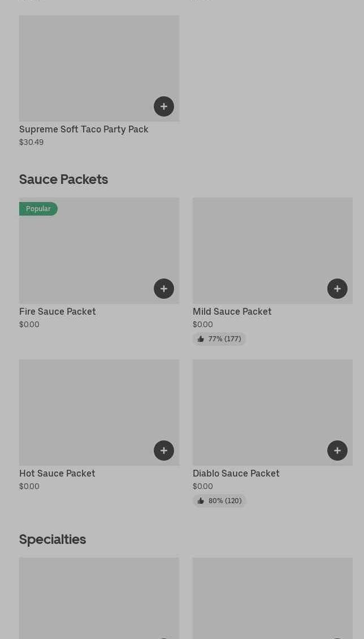Add Mild Sauce Packet with plus icon

337,289
